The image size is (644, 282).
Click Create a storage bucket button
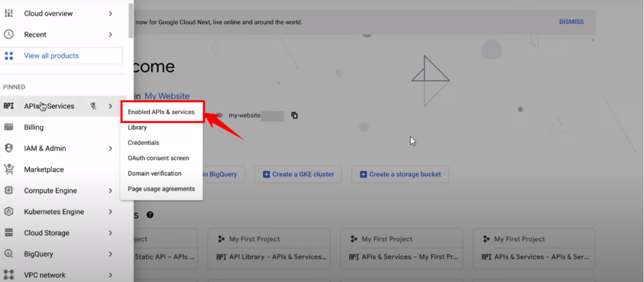(399, 174)
